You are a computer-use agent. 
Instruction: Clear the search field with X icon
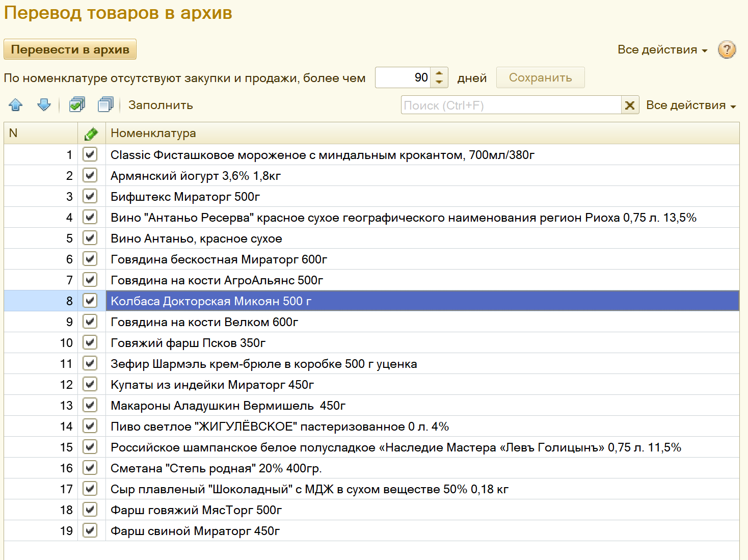click(x=630, y=105)
